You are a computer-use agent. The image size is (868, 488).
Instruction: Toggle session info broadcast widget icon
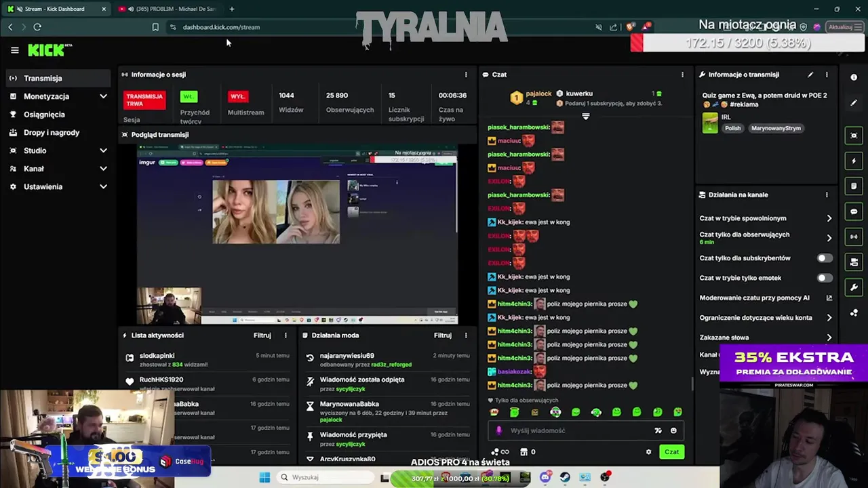point(854,237)
